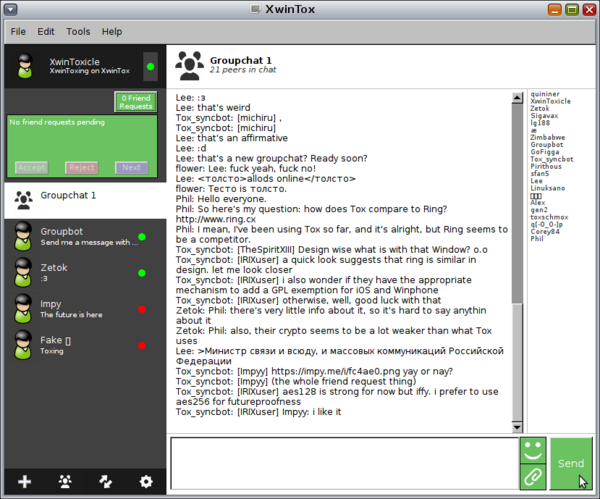Attach a file with the paperclip icon
The image size is (600, 499).
click(x=533, y=476)
